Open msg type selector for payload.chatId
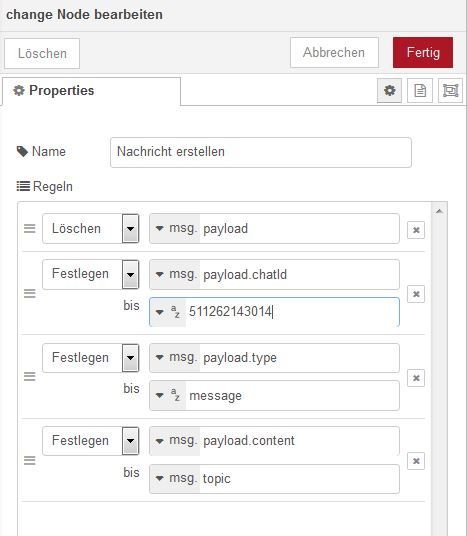Screen dimensions: 467x536 pos(175,274)
